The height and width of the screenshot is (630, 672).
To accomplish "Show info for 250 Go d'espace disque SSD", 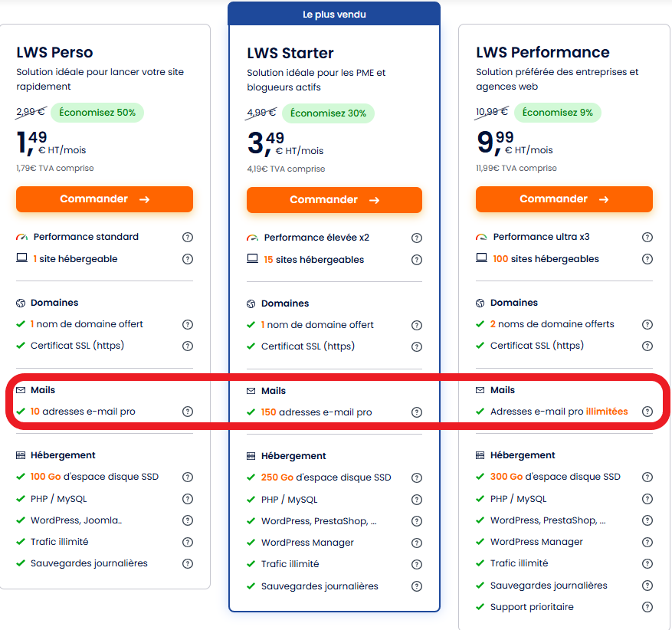I will pyautogui.click(x=417, y=477).
